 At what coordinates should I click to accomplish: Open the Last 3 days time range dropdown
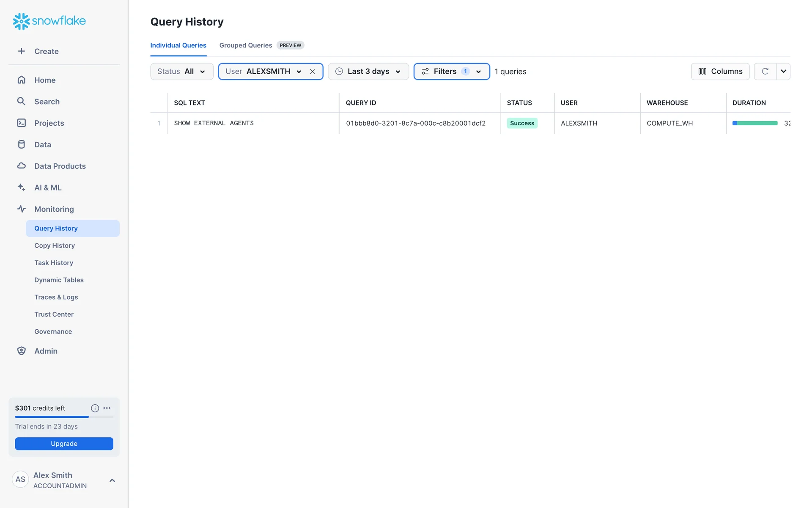[368, 71]
